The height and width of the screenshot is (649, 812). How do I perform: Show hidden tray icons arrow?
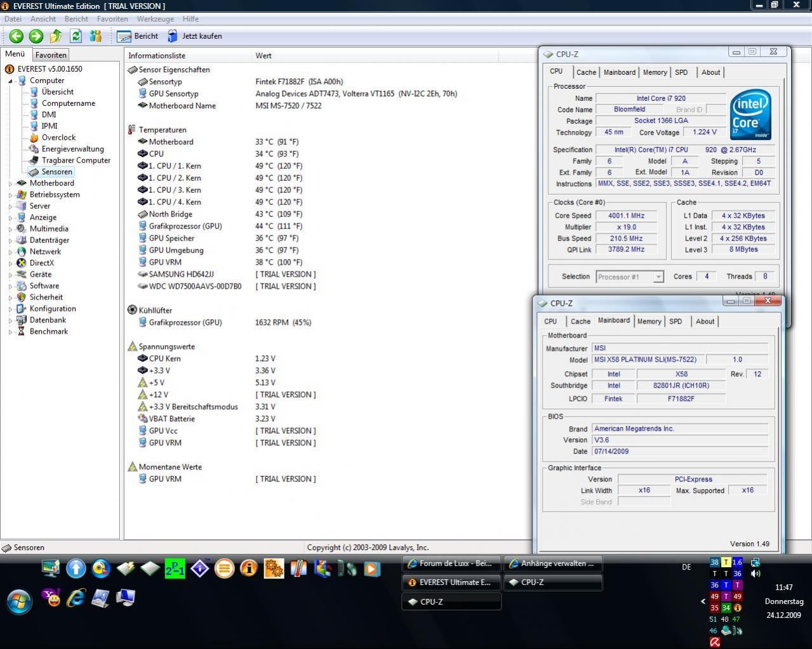[x=703, y=601]
